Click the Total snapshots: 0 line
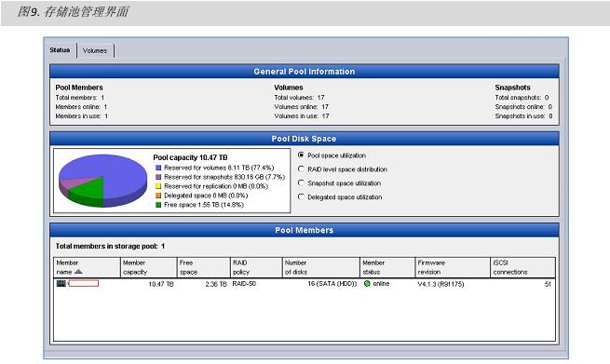 522,98
